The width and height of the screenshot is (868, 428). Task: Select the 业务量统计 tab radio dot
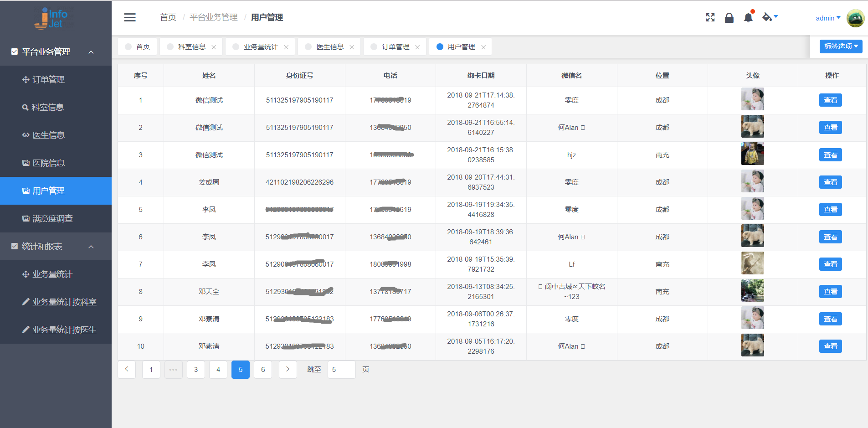tap(236, 47)
